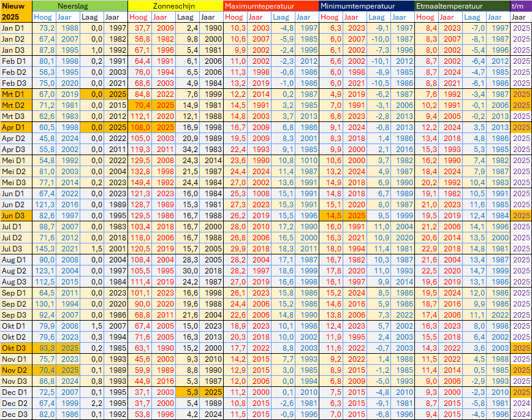Image resolution: width=532 pixels, height=420 pixels.
Task: Click the Mei D3 row label
Action: 16,182
